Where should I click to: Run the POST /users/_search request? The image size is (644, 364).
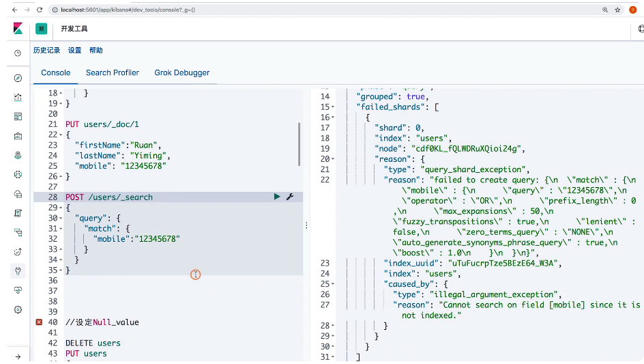point(277,197)
